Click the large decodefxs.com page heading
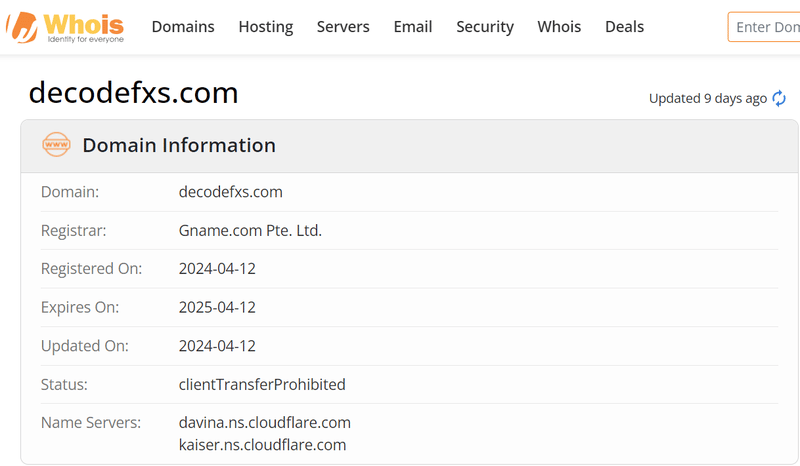The width and height of the screenshot is (800, 466). coord(134,93)
